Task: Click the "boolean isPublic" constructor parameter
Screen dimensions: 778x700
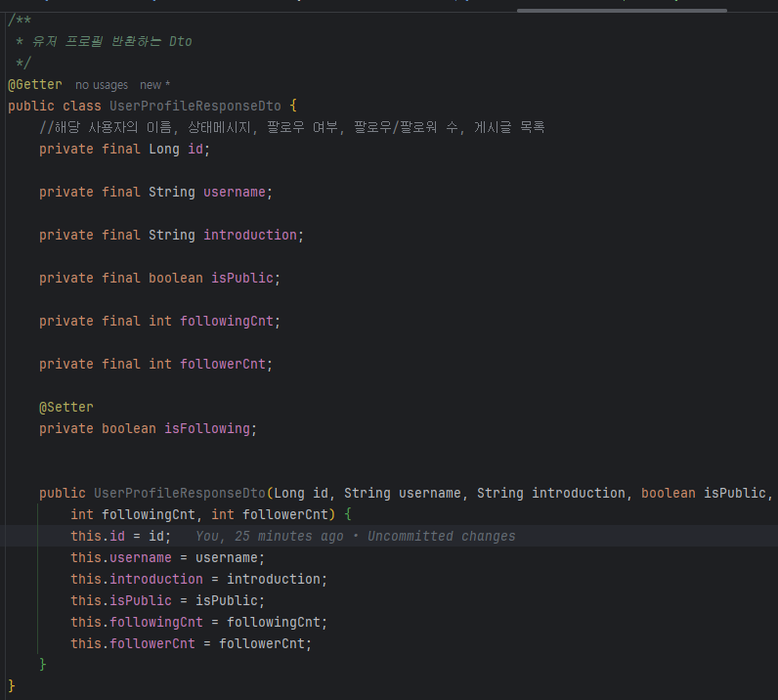Action: (704, 493)
